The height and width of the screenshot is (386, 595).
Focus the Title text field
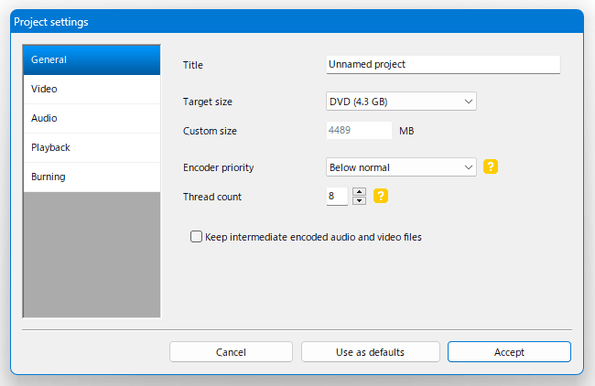[x=443, y=65]
